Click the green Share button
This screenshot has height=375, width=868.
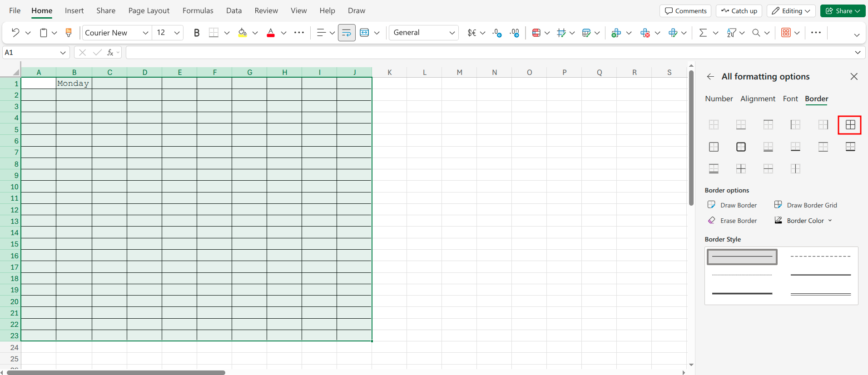click(x=843, y=11)
